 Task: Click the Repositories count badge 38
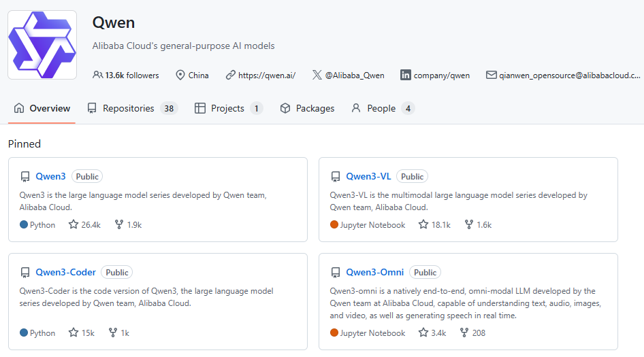click(x=169, y=108)
